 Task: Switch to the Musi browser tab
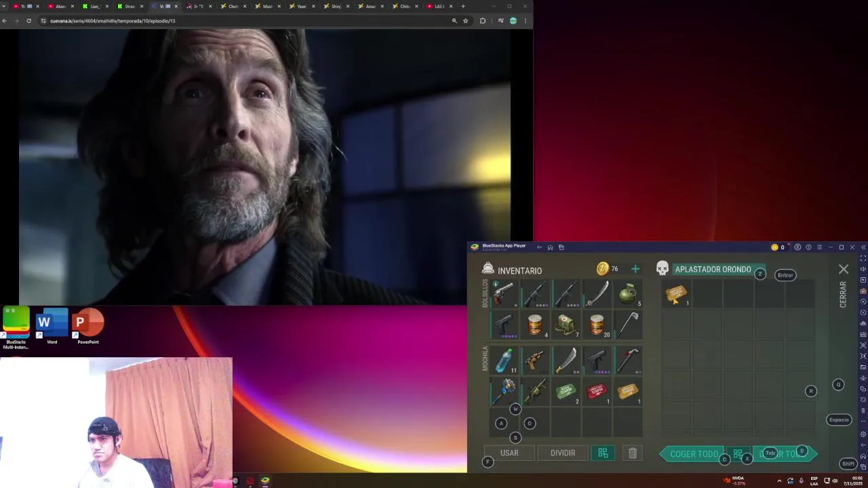pos(267,6)
